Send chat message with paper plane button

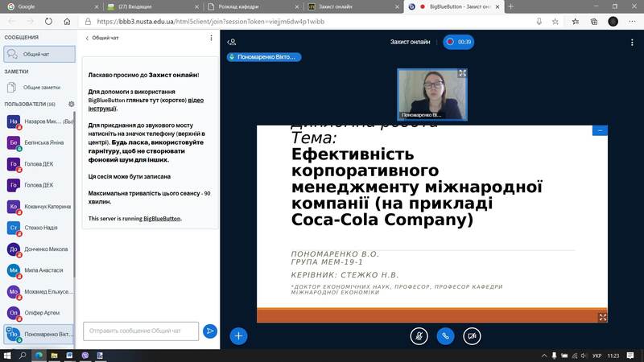(x=210, y=331)
